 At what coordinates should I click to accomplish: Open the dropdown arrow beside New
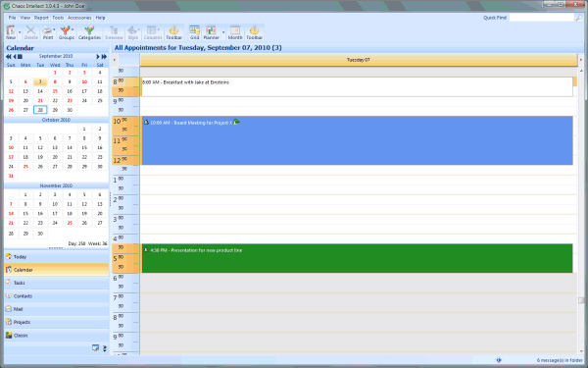pos(20,32)
